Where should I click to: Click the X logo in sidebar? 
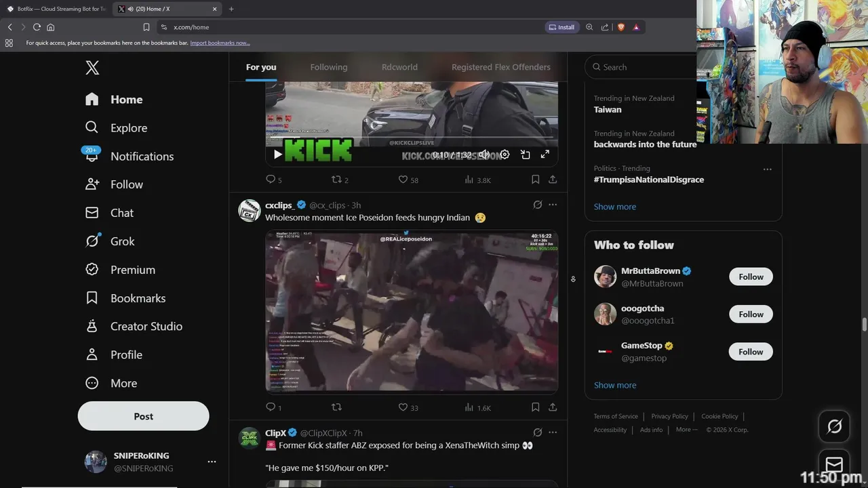(x=92, y=68)
